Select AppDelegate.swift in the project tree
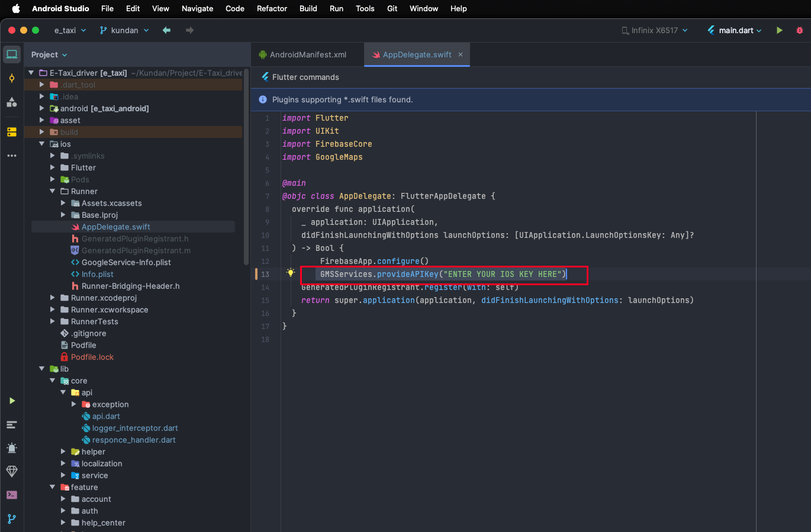 click(116, 227)
